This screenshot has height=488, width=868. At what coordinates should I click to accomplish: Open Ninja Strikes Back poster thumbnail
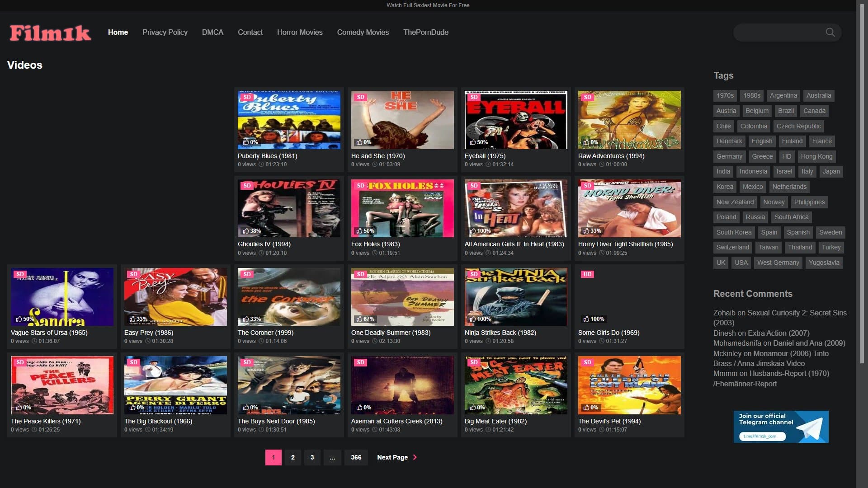(x=516, y=297)
